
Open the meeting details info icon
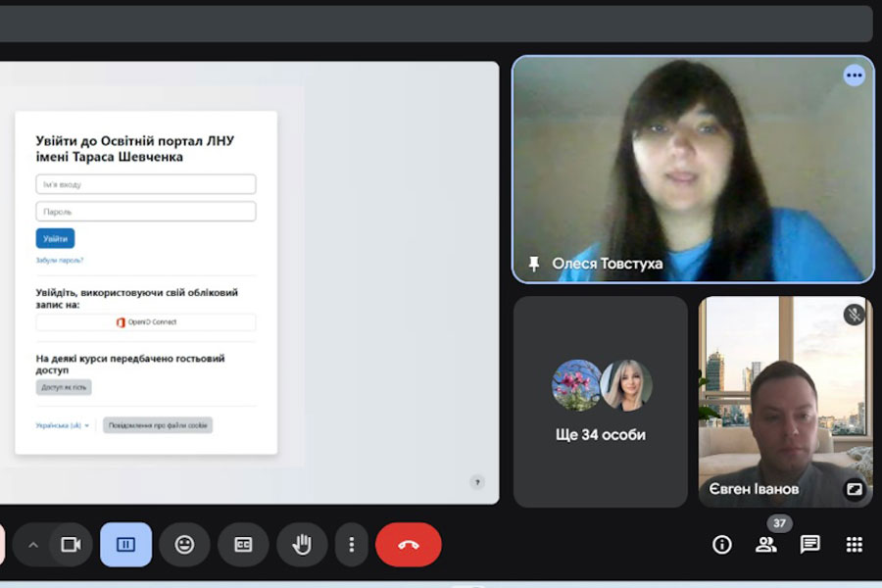coord(721,544)
